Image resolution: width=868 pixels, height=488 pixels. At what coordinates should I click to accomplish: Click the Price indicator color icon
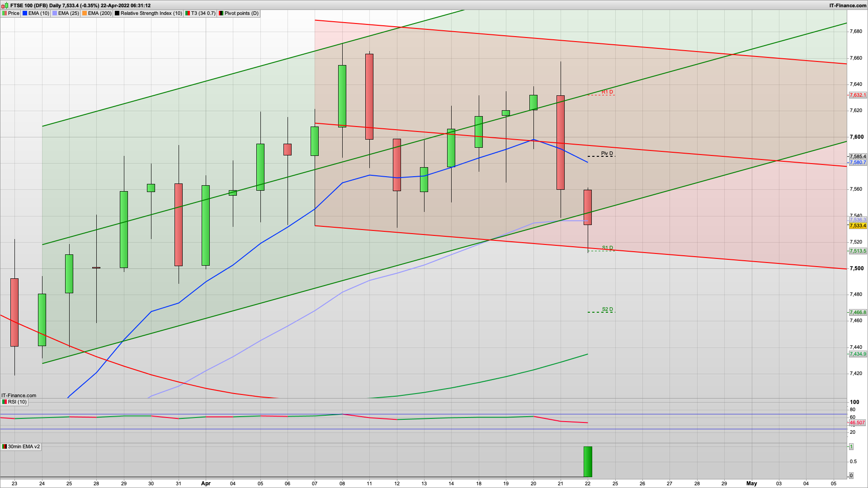pyautogui.click(x=5, y=13)
